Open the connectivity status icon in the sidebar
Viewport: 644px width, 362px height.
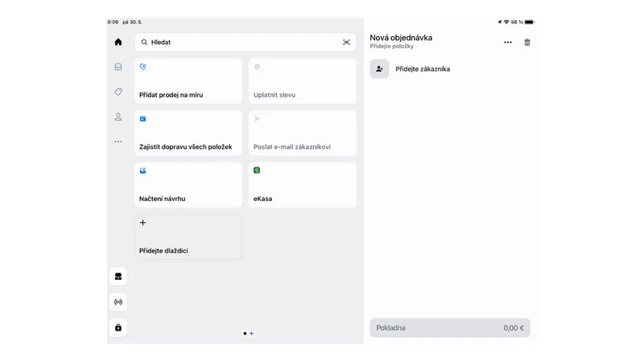(x=118, y=302)
